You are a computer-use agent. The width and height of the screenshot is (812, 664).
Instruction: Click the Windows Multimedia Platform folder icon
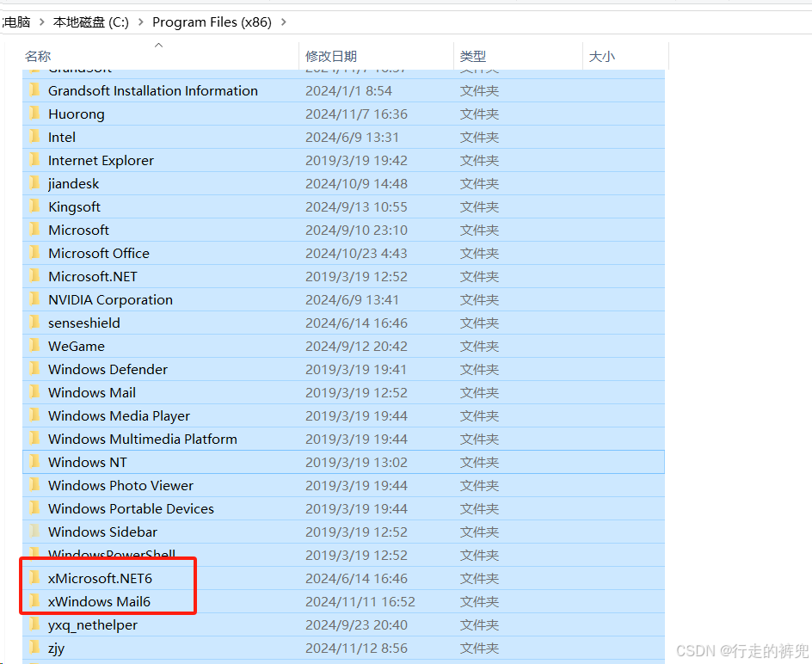coord(34,438)
